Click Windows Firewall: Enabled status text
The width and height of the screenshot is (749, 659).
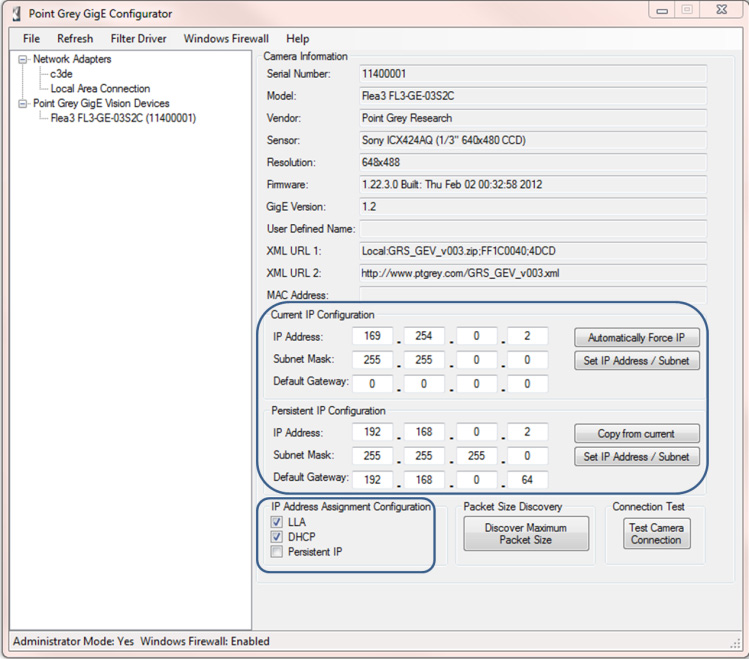point(205,641)
